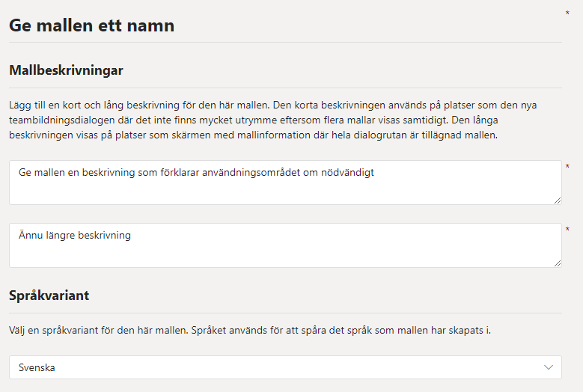The image size is (583, 392).
Task: Click the asterisk beside the short description
Action: coord(567,167)
